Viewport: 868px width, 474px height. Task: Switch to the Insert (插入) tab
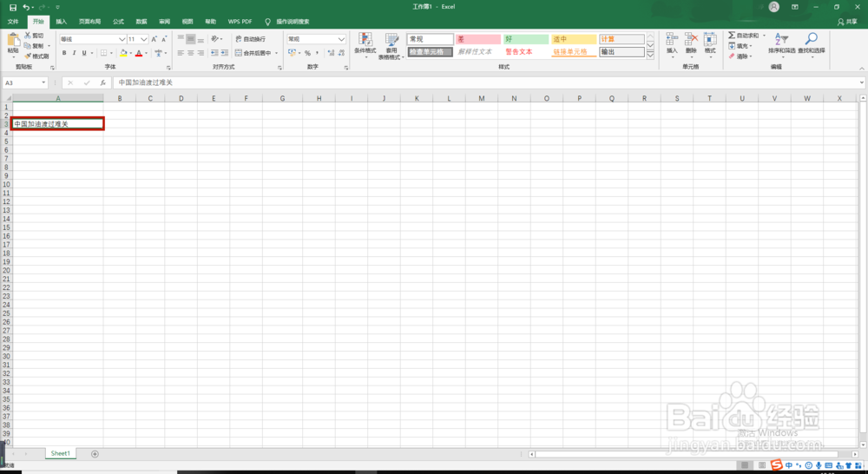click(x=62, y=22)
